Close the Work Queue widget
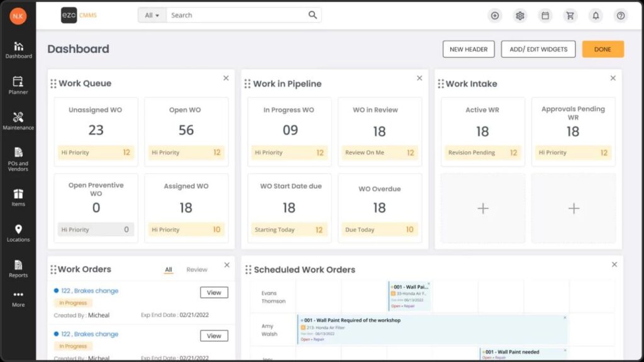 coord(226,78)
